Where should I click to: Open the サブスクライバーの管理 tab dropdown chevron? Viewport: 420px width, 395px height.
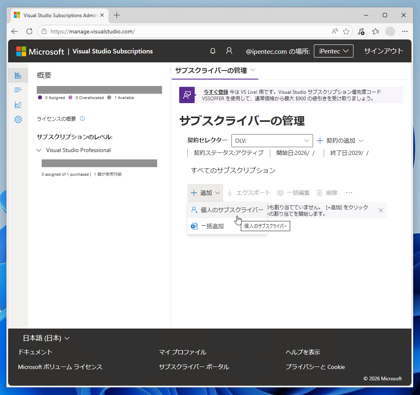click(x=253, y=70)
